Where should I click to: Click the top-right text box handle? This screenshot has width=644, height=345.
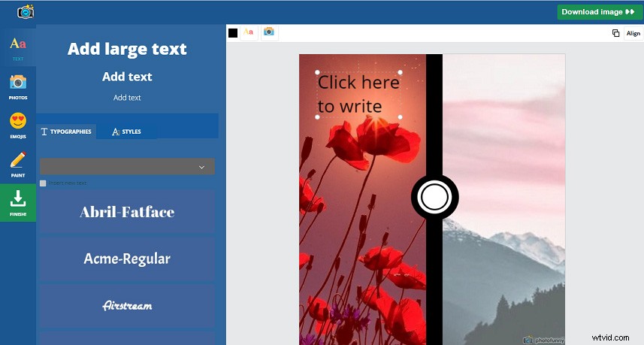pos(400,72)
